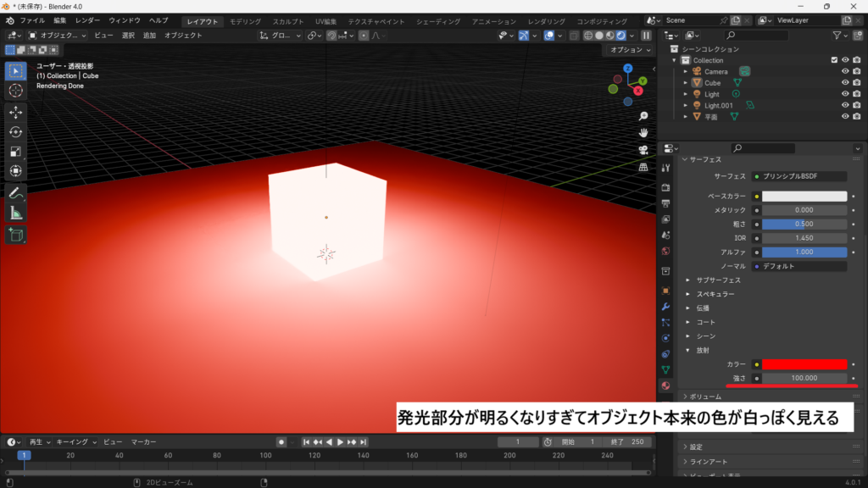The height and width of the screenshot is (488, 868).
Task: Open the Object Data properties tab icon
Action: tap(665, 369)
